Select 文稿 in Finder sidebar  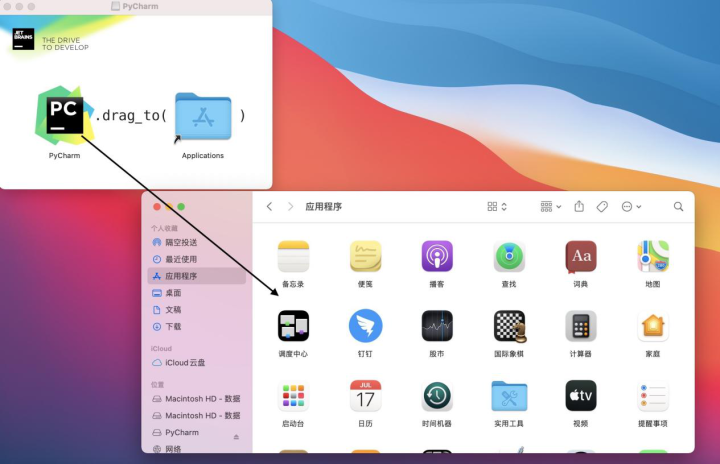[197, 310]
